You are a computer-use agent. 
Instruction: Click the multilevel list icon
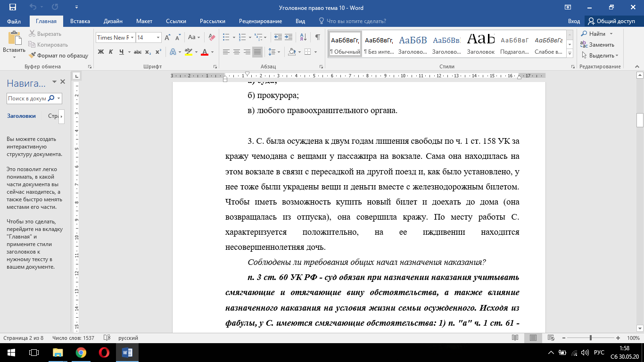click(x=258, y=37)
